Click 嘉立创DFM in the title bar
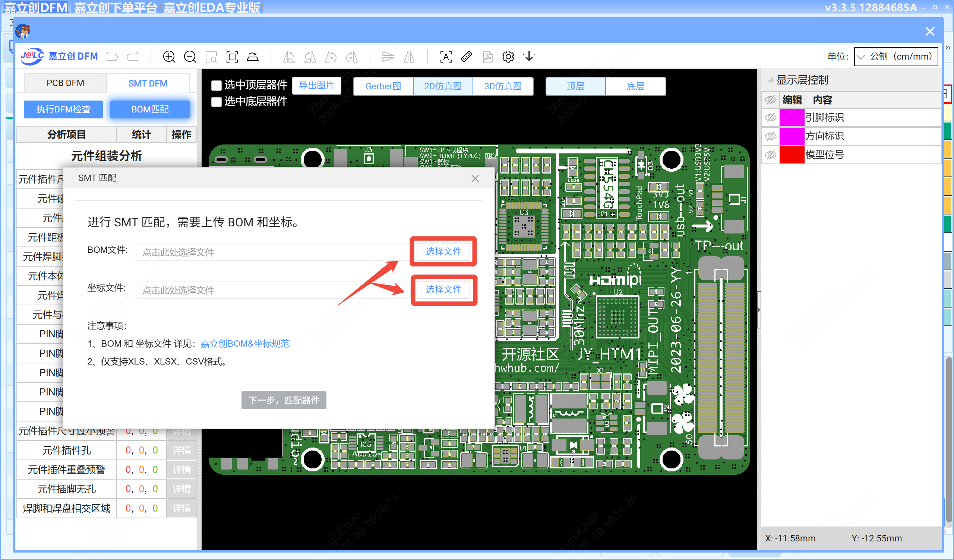 pos(35,7)
